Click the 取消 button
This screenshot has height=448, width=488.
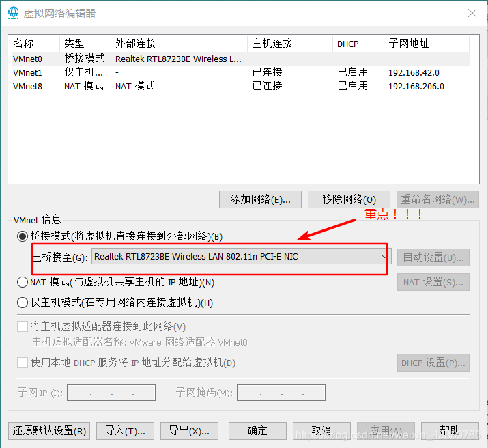pos(321,431)
